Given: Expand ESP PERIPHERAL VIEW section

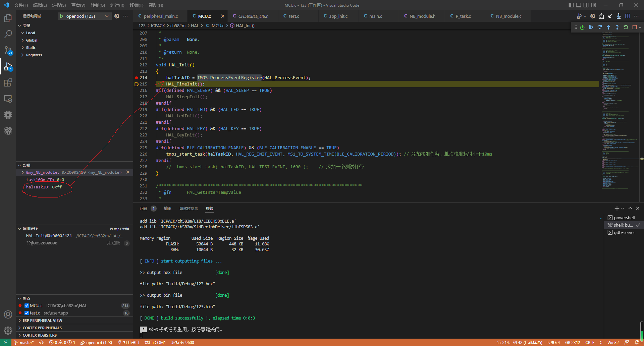Looking at the screenshot, I should (74, 321).
